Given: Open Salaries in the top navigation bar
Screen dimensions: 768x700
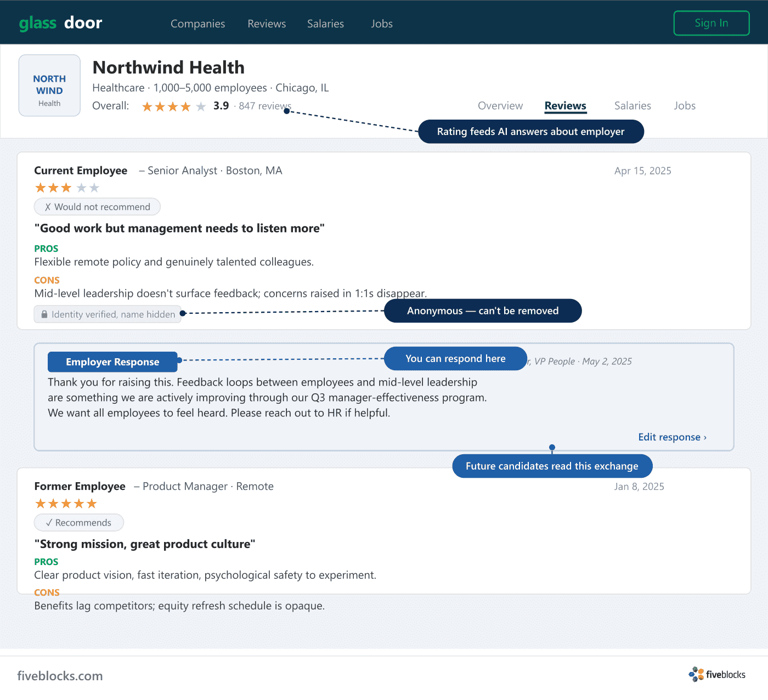Looking at the screenshot, I should click(325, 24).
